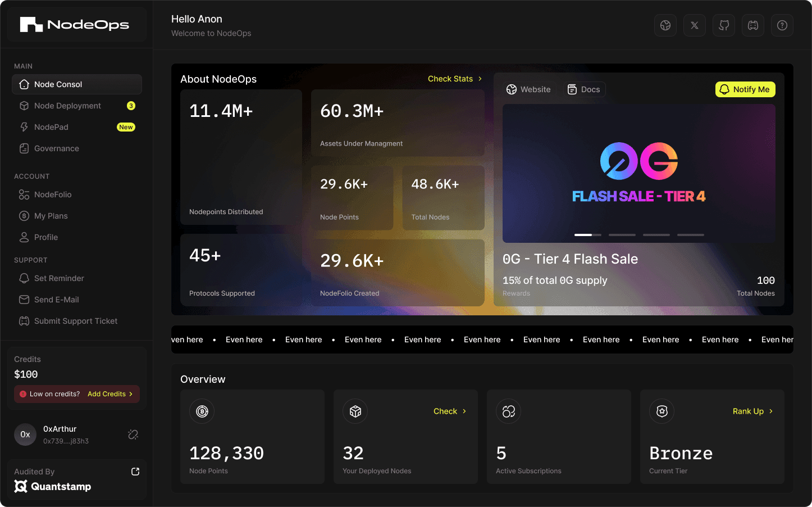Open the Discord icon in header
This screenshot has height=507, width=812.
753,25
